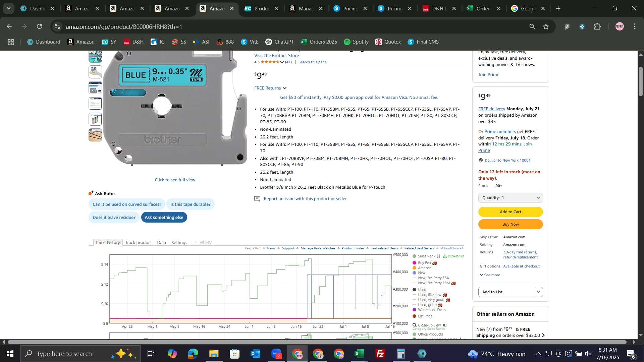The height and width of the screenshot is (362, 644).
Task: Switch to Price history tab
Action: 108,242
